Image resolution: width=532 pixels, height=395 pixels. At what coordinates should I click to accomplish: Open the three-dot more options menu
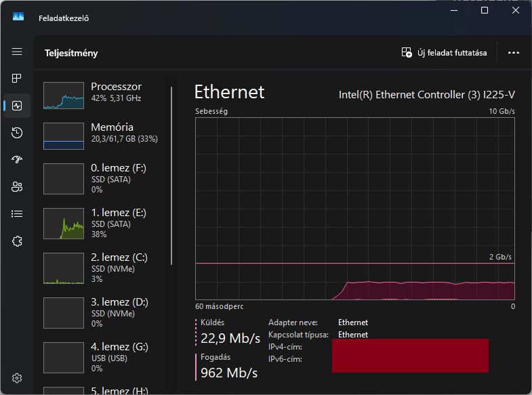click(x=513, y=53)
